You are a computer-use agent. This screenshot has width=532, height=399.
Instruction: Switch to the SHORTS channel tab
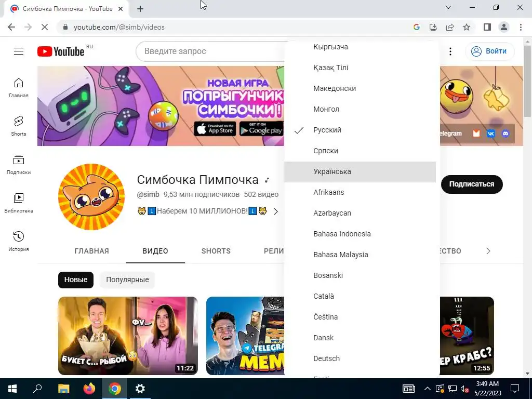(216, 251)
